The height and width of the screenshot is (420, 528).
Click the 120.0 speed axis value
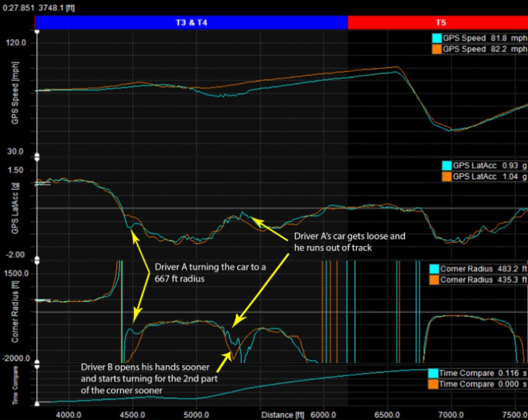[16, 43]
